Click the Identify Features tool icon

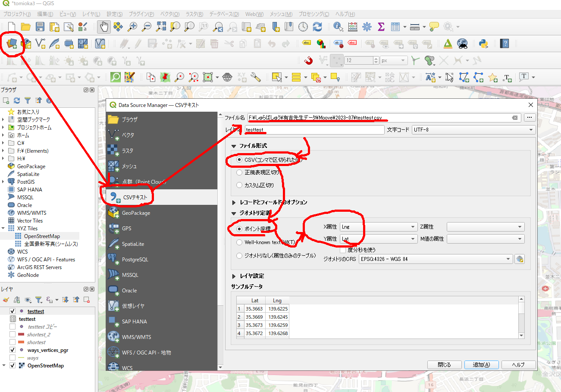338,27
